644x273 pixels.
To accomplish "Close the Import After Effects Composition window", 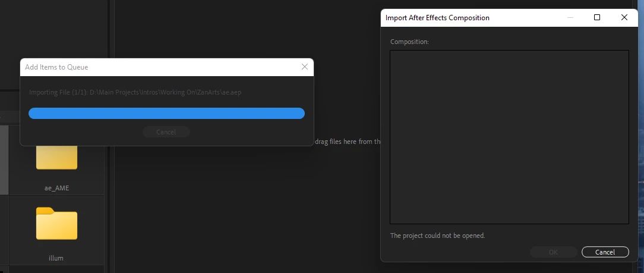I will [x=624, y=17].
